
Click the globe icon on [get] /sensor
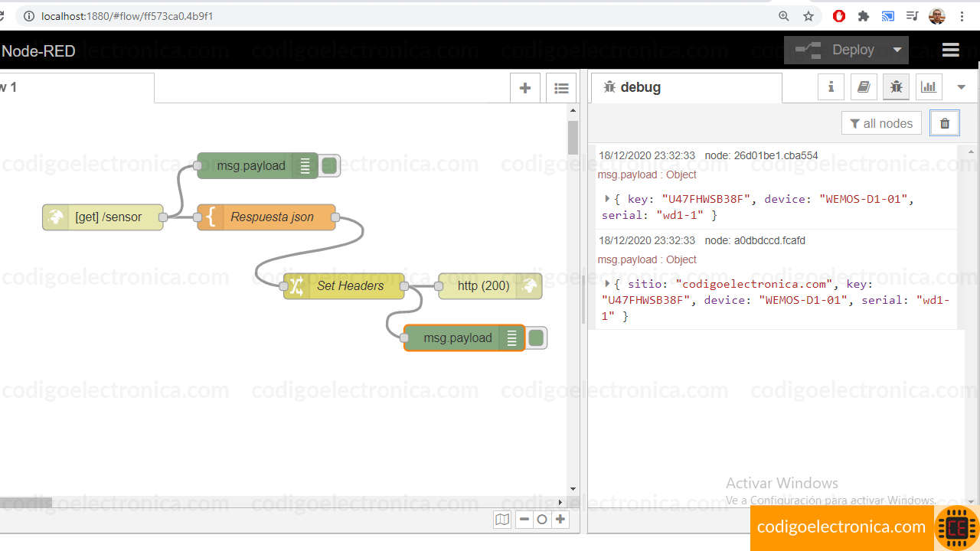tap(54, 217)
